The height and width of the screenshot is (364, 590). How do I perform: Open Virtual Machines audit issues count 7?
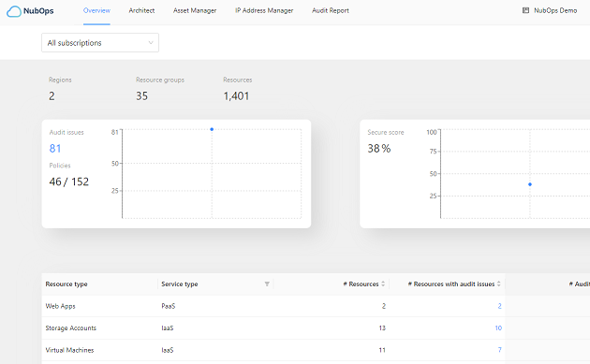[x=500, y=350]
